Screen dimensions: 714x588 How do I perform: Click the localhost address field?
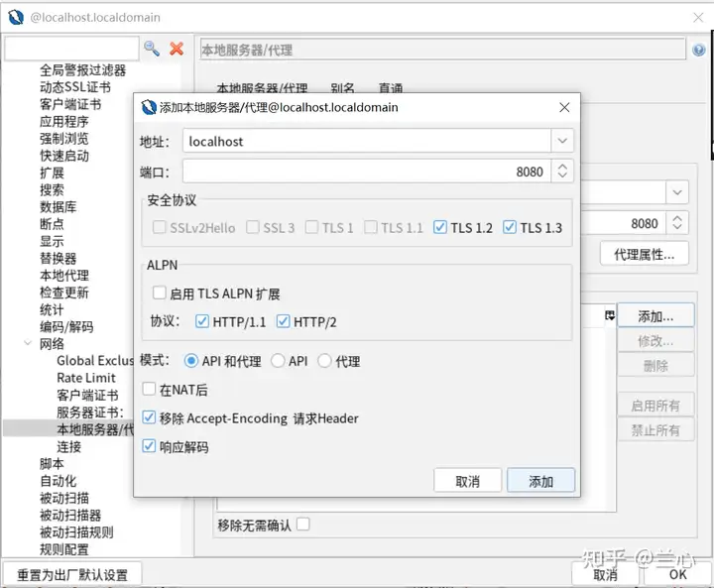click(x=367, y=141)
